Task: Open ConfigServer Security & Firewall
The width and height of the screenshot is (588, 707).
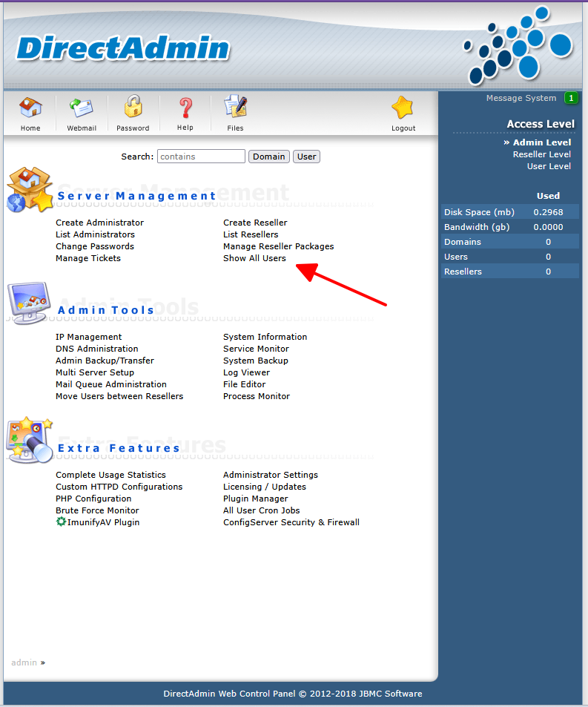Action: 291,522
